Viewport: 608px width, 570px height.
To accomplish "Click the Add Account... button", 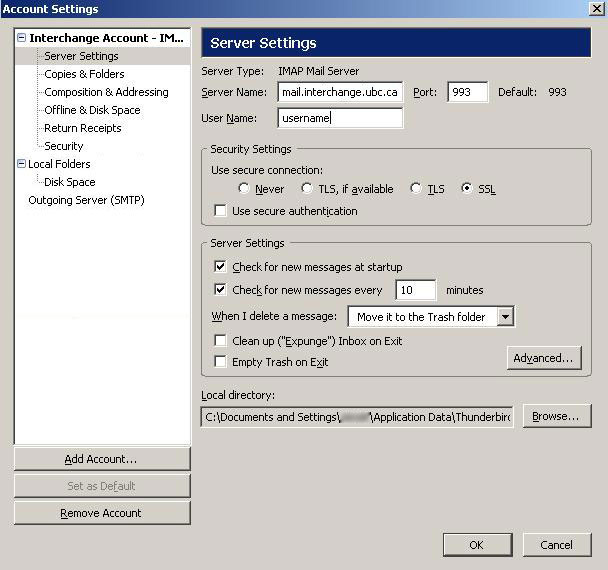I will [101, 459].
